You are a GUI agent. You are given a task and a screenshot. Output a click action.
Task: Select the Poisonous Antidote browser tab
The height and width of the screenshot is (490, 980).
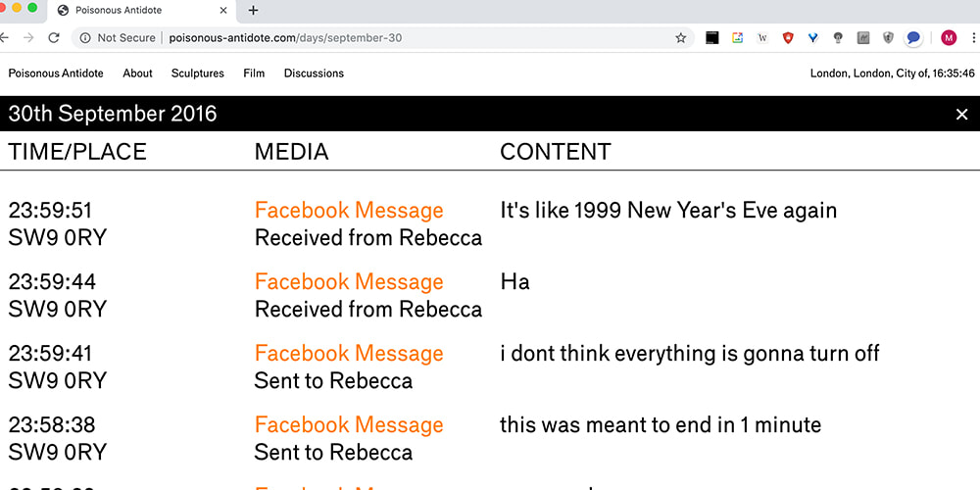point(142,11)
